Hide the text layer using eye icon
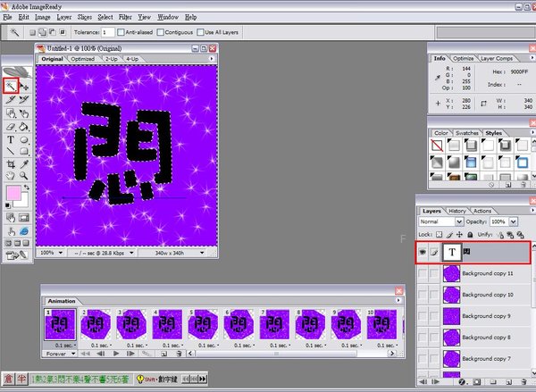Viewport: 536px width, 392px height. [x=423, y=253]
